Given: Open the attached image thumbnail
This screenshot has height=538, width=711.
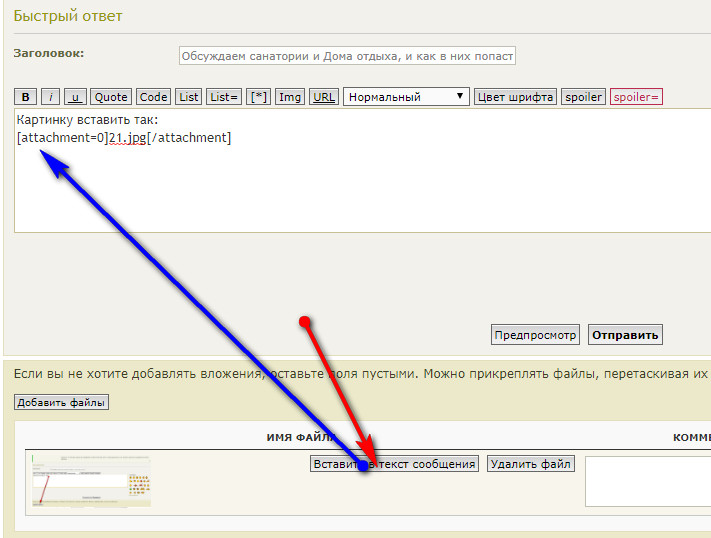Looking at the screenshot, I should click(x=90, y=480).
